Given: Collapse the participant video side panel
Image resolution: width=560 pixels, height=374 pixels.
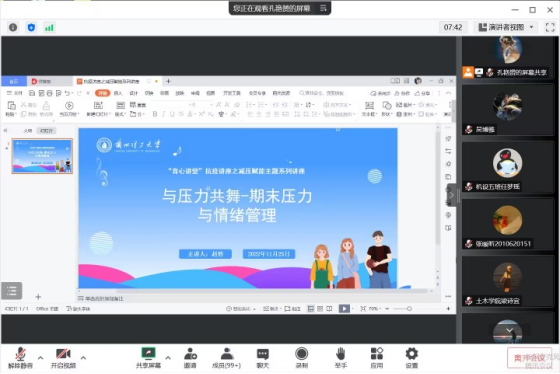Looking at the screenshot, I should [451, 195].
